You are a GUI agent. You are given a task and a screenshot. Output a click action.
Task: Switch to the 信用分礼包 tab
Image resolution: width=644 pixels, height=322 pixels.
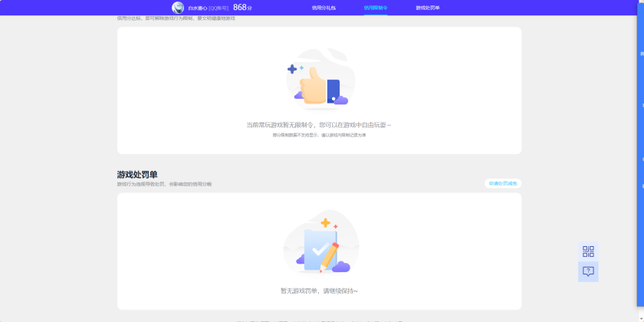[324, 8]
